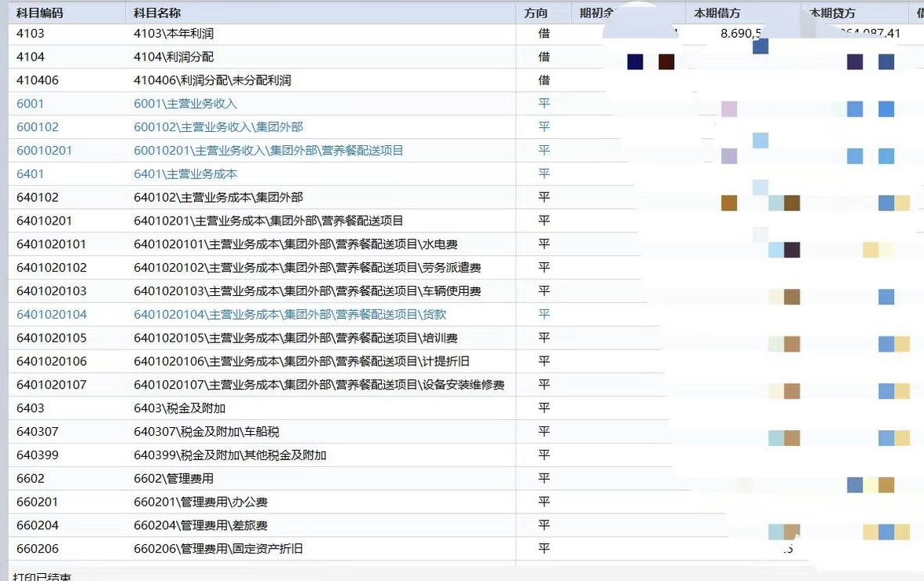Click the 本期贷方 column header

pyautogui.click(x=833, y=13)
